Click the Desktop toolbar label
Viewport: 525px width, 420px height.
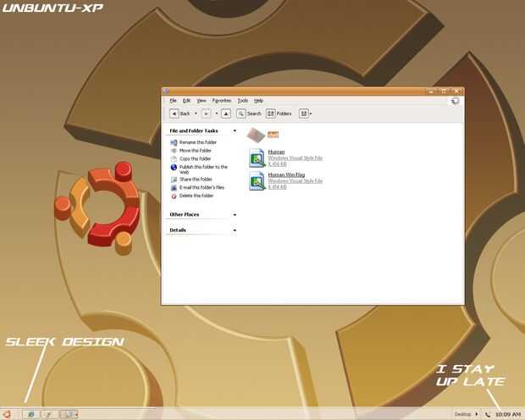(462, 415)
